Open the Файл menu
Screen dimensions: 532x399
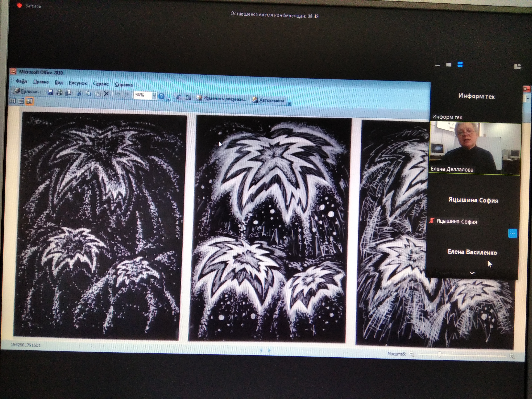(21, 81)
